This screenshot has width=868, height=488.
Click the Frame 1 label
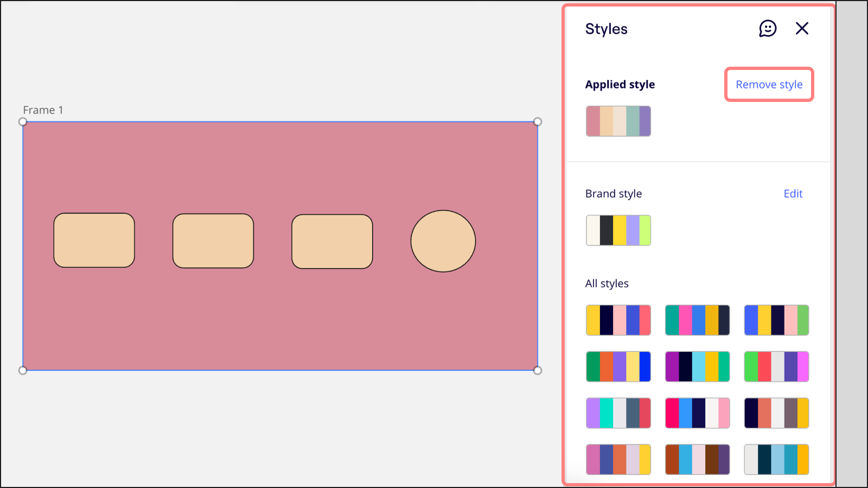coord(43,110)
